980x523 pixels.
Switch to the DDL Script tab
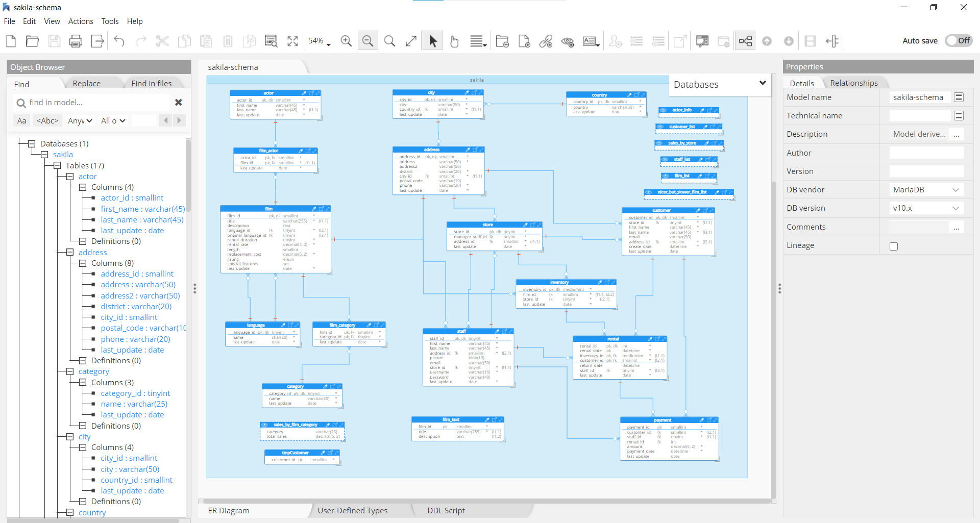[446, 511]
